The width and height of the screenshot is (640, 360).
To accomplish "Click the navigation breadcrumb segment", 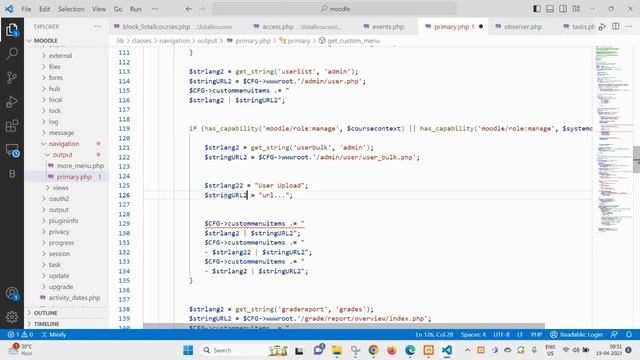I will 174,41.
